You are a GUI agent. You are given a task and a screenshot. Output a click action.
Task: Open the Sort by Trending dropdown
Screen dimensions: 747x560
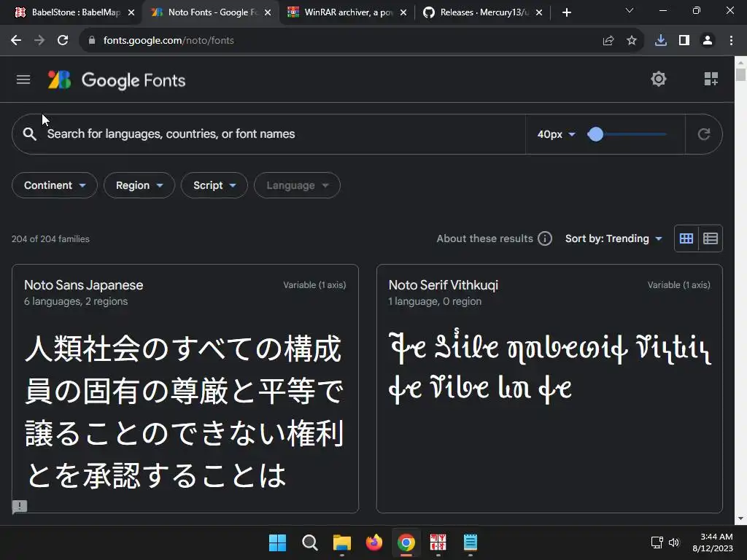[614, 238]
